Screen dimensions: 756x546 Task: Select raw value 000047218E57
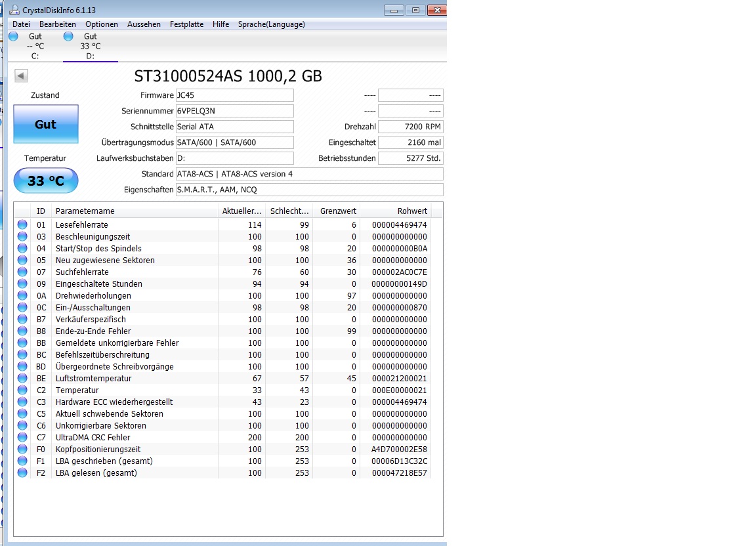click(x=399, y=472)
